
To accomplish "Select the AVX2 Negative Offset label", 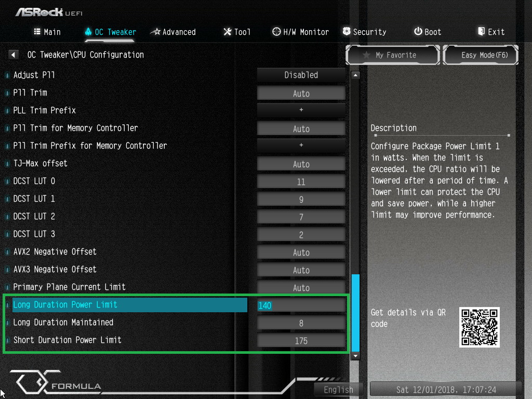I will click(x=55, y=251).
